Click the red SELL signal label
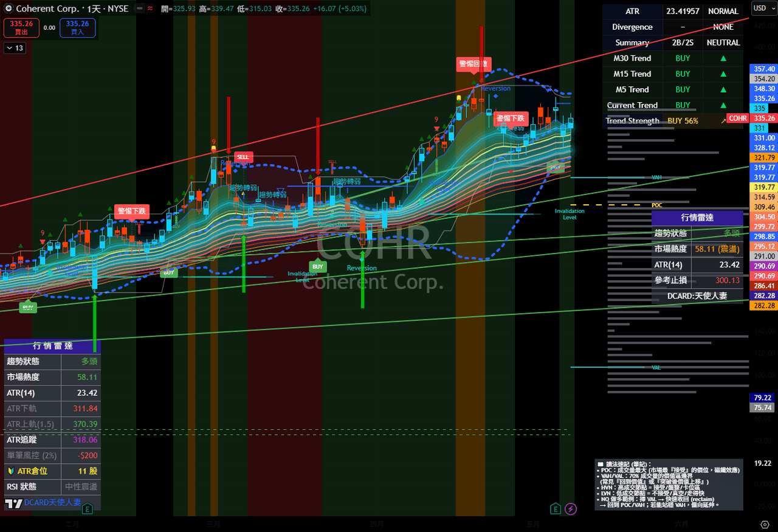The width and height of the screenshot is (778, 532). 243,157
